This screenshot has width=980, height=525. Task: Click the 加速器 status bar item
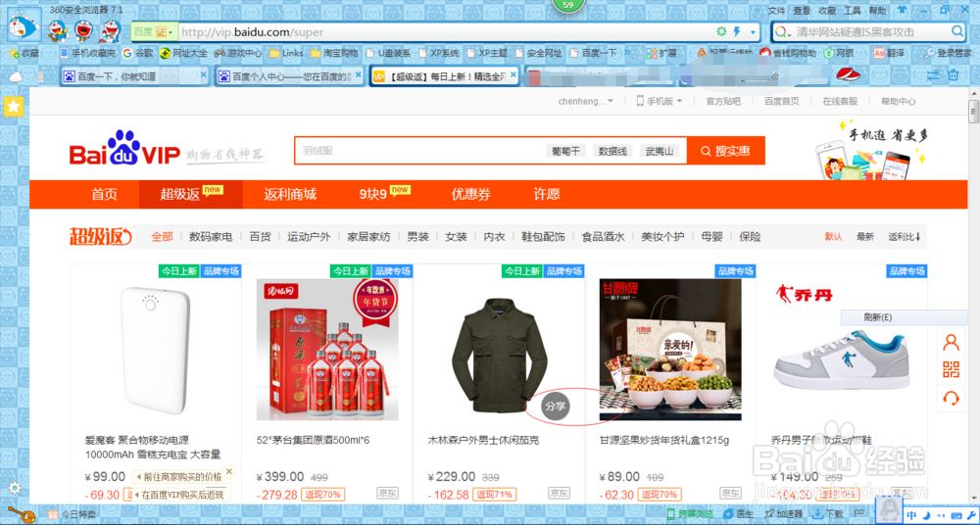(784, 514)
